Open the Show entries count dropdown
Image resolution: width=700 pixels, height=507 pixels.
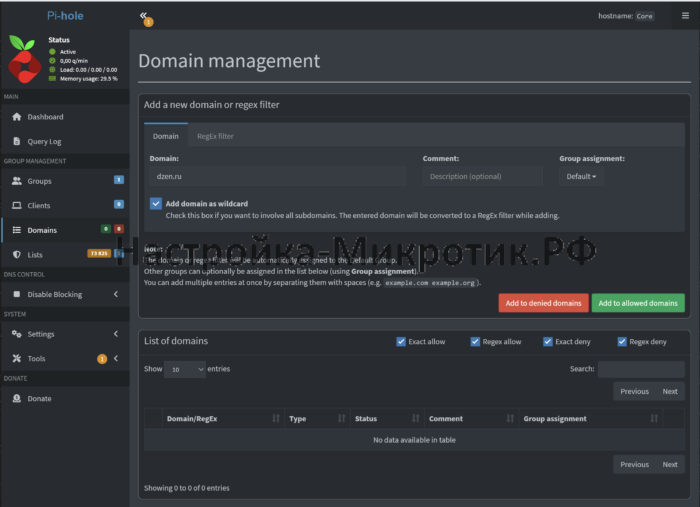coord(185,370)
